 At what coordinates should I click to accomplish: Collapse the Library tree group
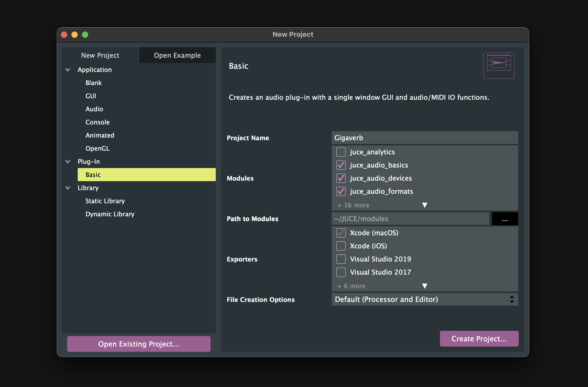(68, 188)
